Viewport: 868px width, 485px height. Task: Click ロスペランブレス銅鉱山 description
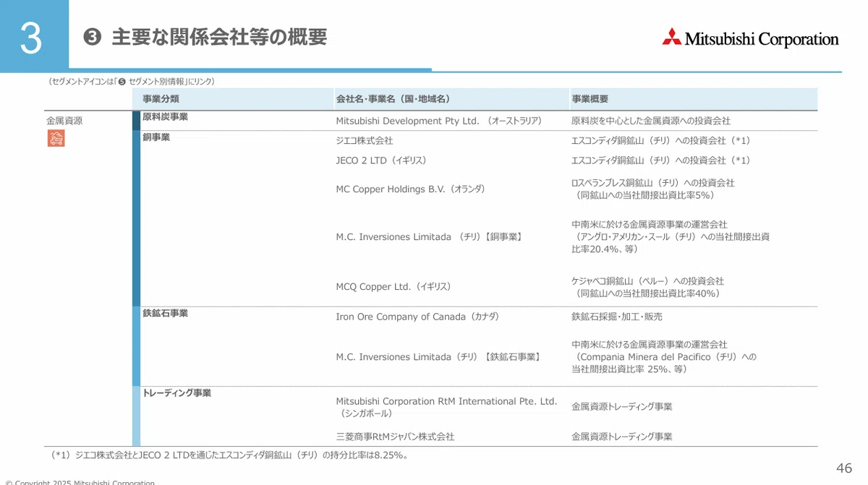click(652, 189)
